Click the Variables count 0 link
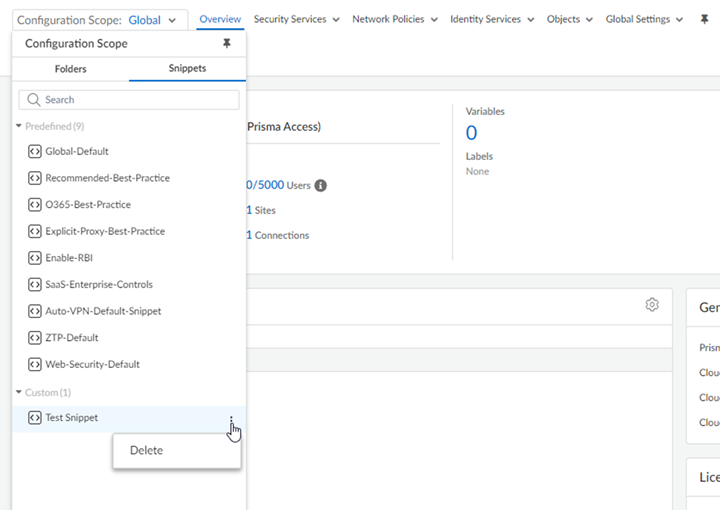The image size is (720, 510). point(471,133)
